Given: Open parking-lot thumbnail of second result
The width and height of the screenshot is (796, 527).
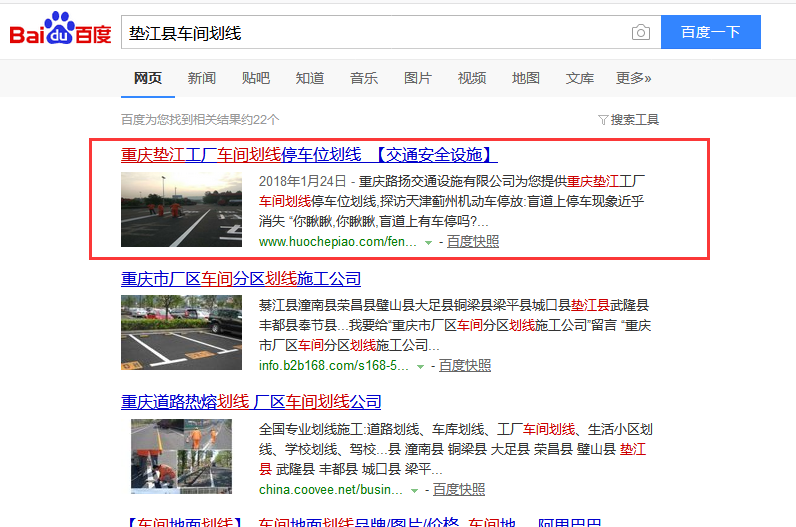Looking at the screenshot, I should point(181,333).
